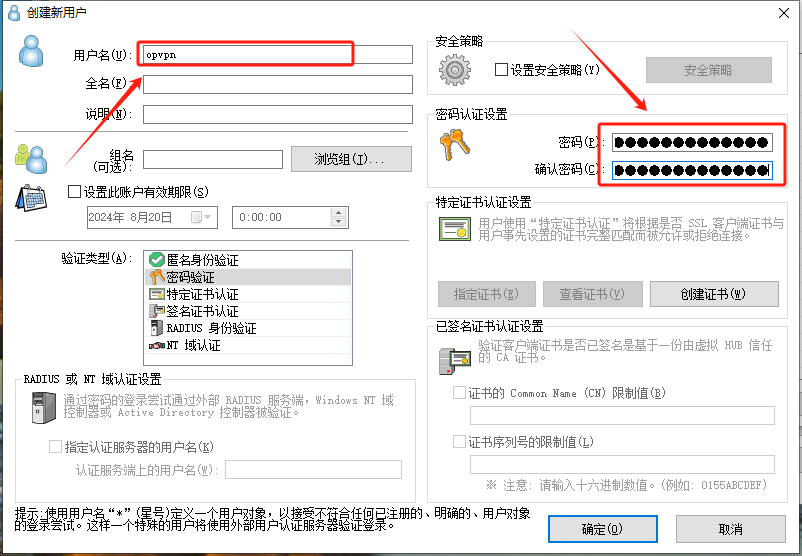Check 证书的 Common Name (CN) 限制值
Viewport: 802px width, 556px height.
coord(460,393)
